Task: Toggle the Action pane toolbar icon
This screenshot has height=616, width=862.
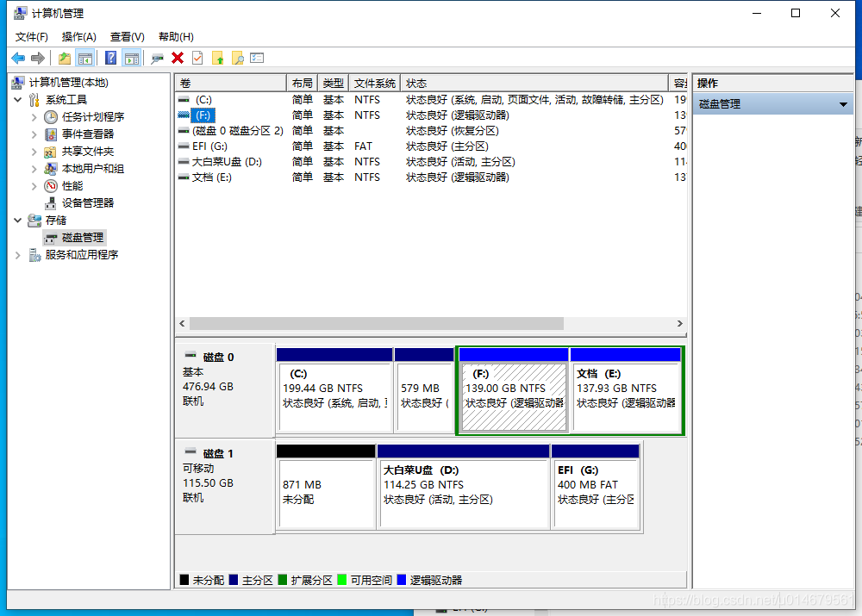Action: pos(132,58)
